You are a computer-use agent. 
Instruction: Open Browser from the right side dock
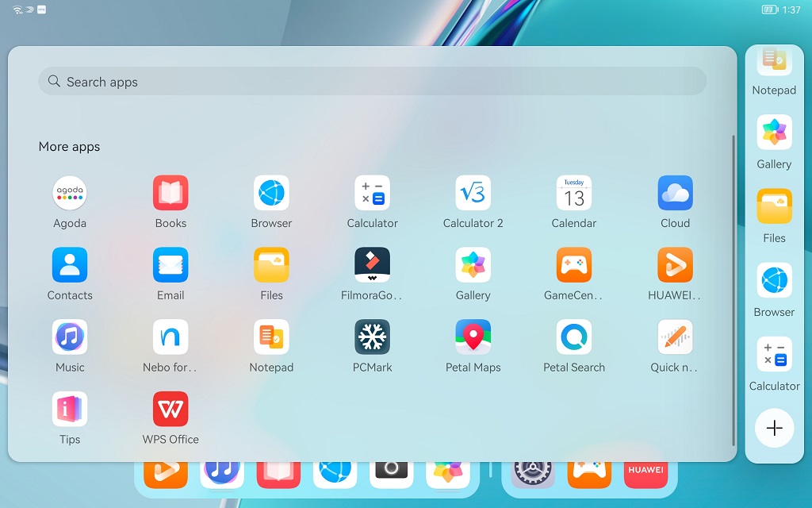pos(774,280)
